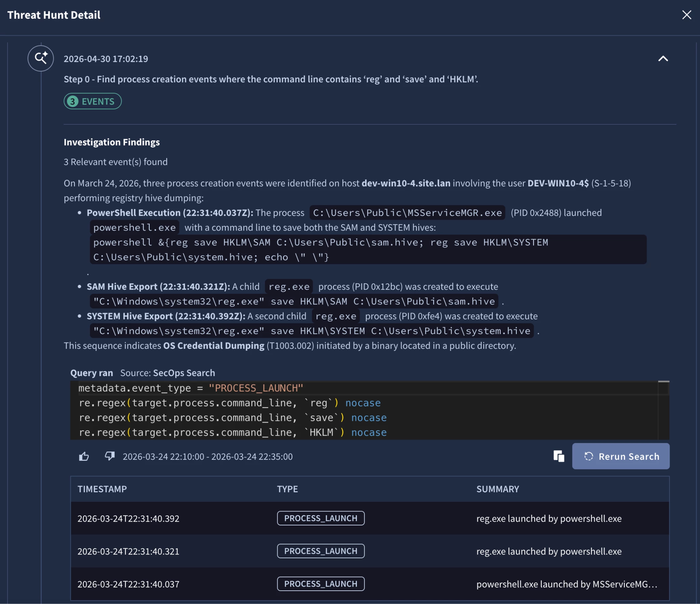Give thumbs down feedback on query
The height and width of the screenshot is (604, 700).
pyautogui.click(x=110, y=456)
